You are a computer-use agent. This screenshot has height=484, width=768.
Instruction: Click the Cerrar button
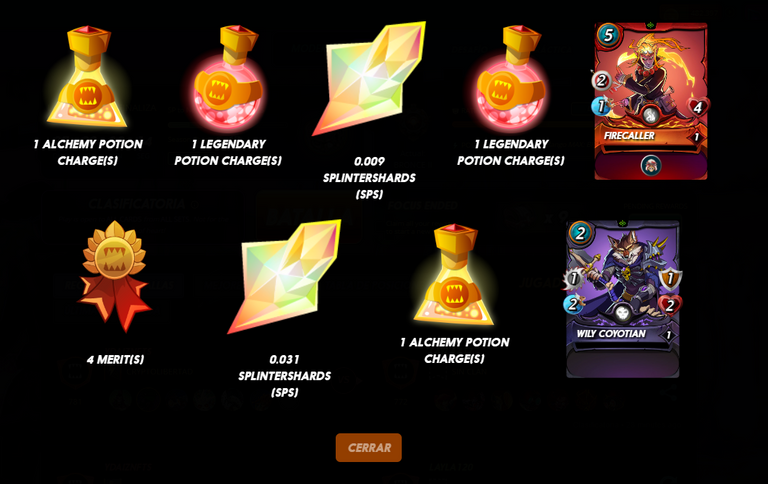(x=369, y=448)
